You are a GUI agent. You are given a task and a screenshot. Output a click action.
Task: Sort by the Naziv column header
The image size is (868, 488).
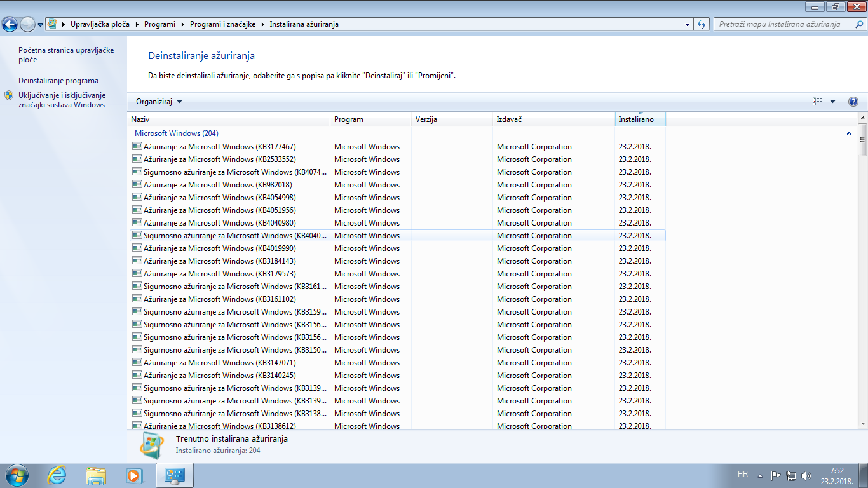tap(229, 119)
